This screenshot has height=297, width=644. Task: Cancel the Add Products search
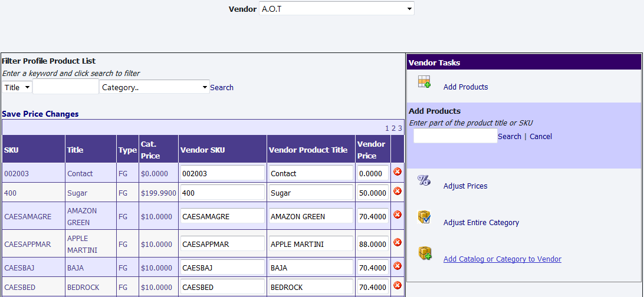[541, 136]
